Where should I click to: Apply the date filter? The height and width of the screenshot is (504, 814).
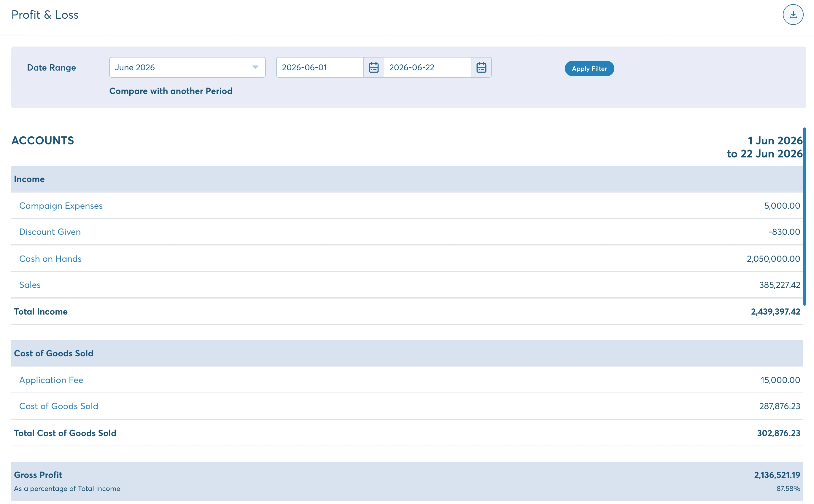[x=589, y=68]
